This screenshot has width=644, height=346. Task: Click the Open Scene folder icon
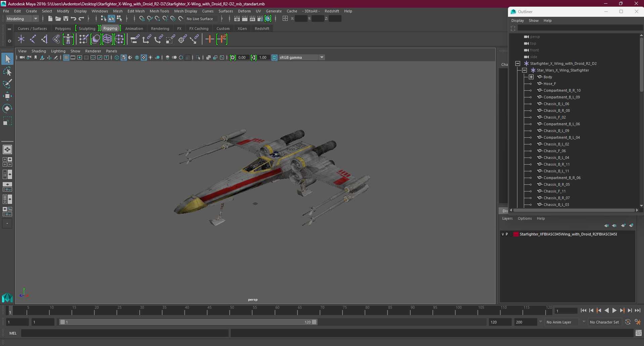[58, 19]
